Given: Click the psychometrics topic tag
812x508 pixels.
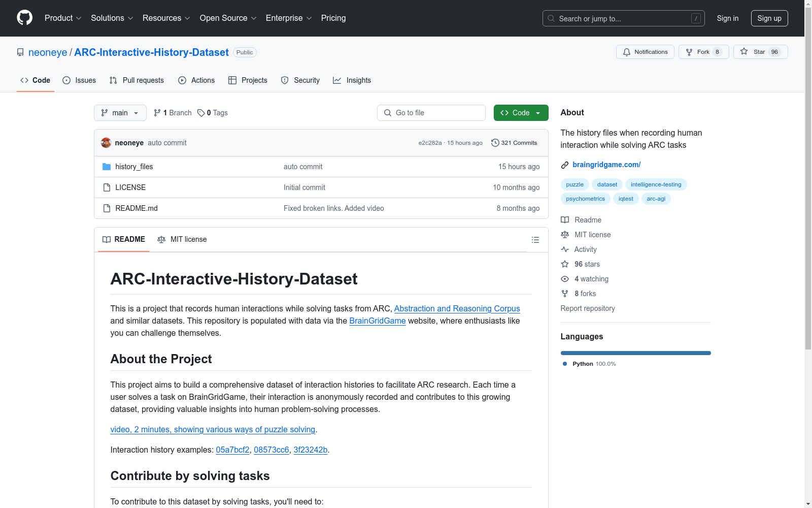Looking at the screenshot, I should tap(585, 199).
